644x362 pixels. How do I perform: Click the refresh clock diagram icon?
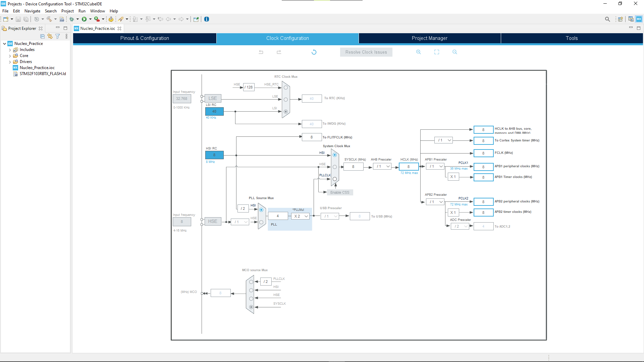click(x=314, y=52)
